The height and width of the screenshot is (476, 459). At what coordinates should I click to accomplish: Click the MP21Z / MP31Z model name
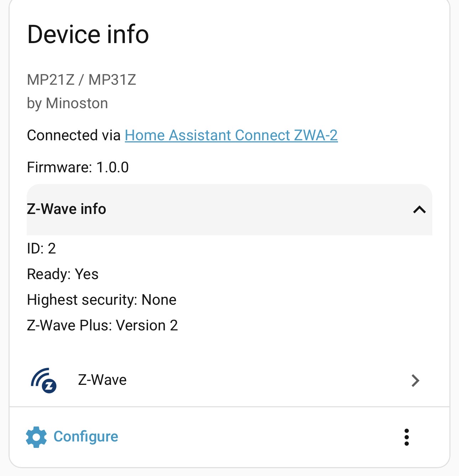point(81,80)
